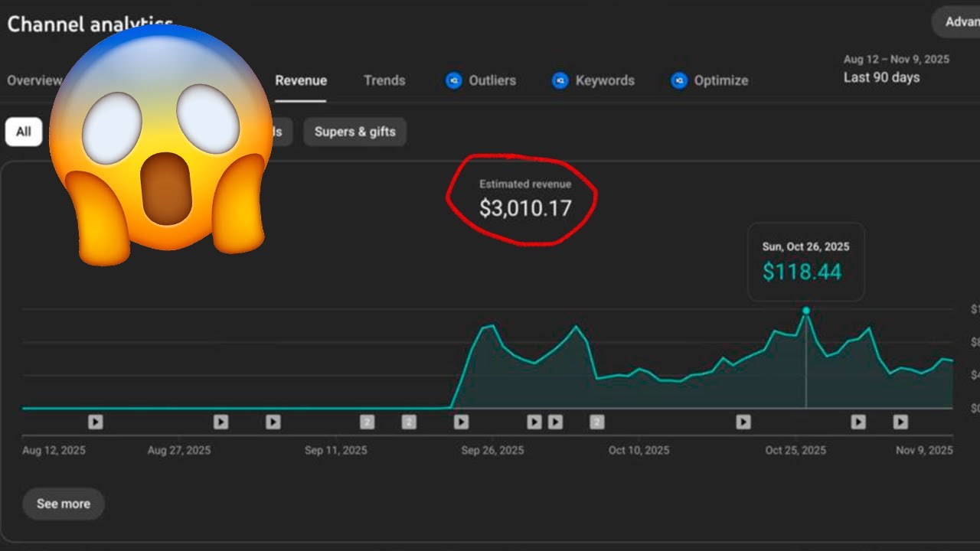Click the Aug 27, 2025 axis label
The height and width of the screenshot is (551, 980).
click(178, 450)
